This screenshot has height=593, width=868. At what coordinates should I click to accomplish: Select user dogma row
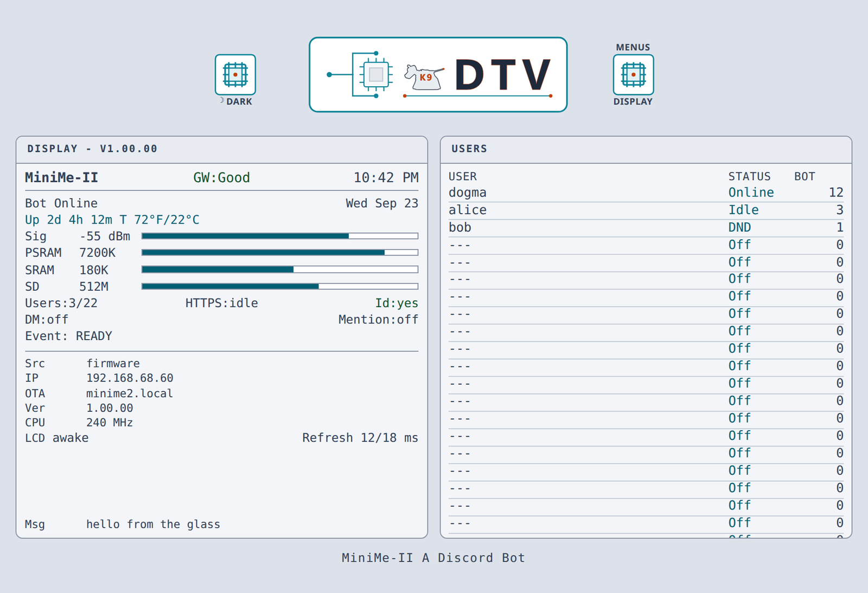coord(646,193)
